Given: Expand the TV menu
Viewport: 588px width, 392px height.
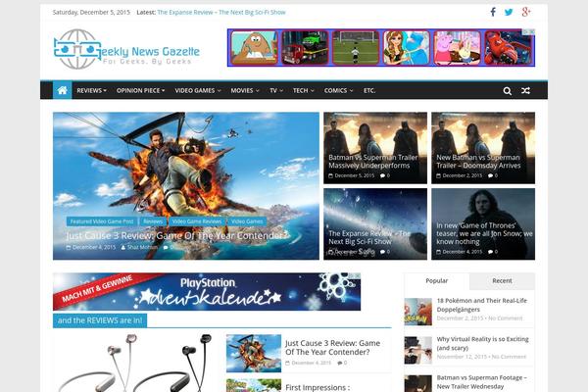Looking at the screenshot, I should pyautogui.click(x=276, y=90).
